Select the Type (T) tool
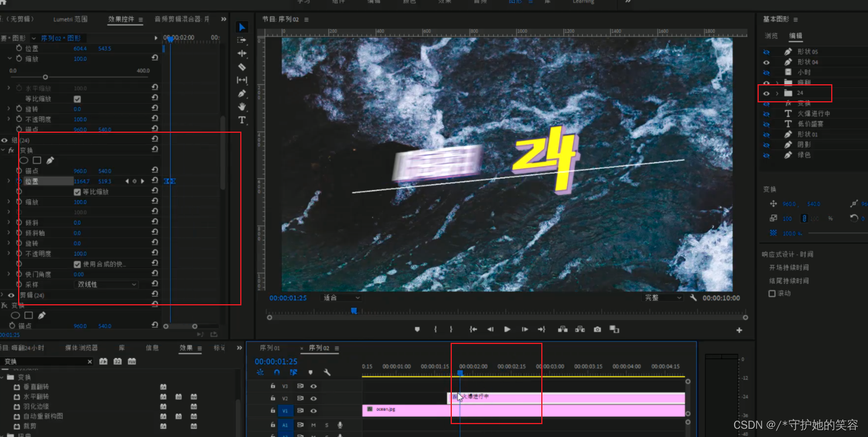The width and height of the screenshot is (868, 437). (242, 120)
